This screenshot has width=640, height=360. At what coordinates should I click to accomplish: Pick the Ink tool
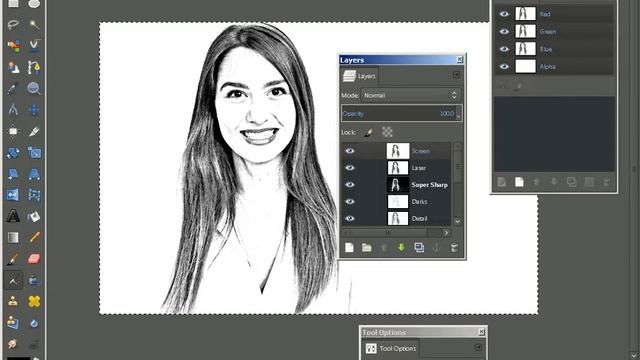coord(34,280)
